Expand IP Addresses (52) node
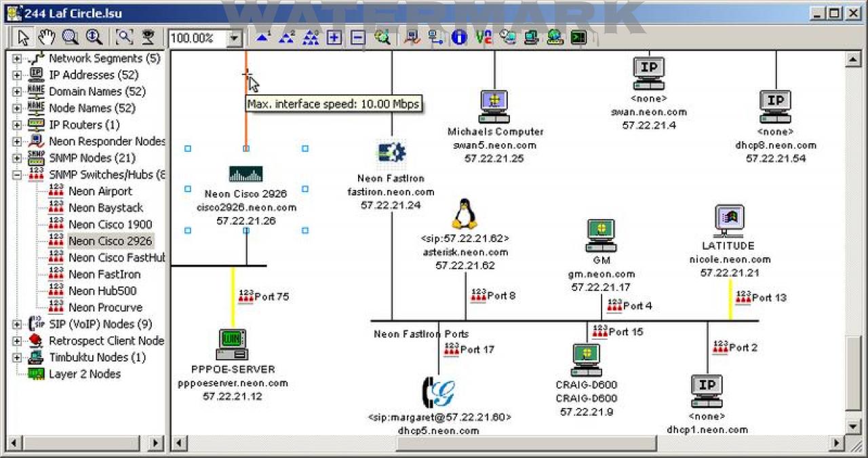This screenshot has width=868, height=458. pyautogui.click(x=17, y=75)
